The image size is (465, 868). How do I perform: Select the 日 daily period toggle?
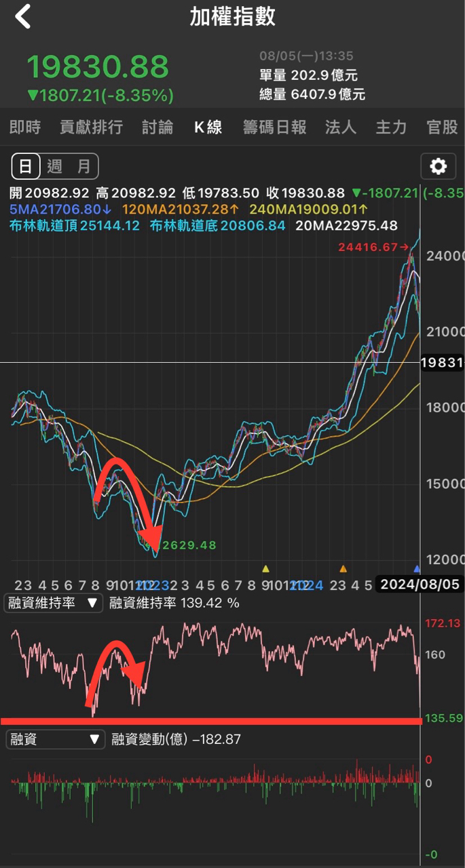tap(26, 166)
